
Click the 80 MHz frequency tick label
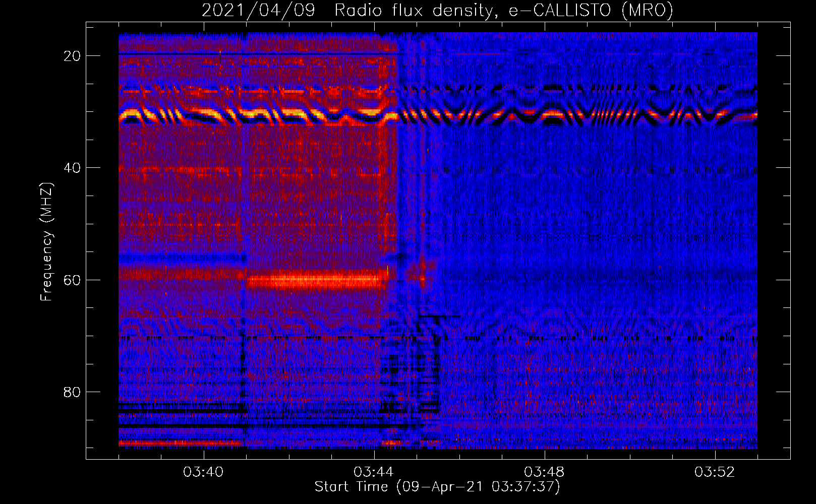(72, 392)
